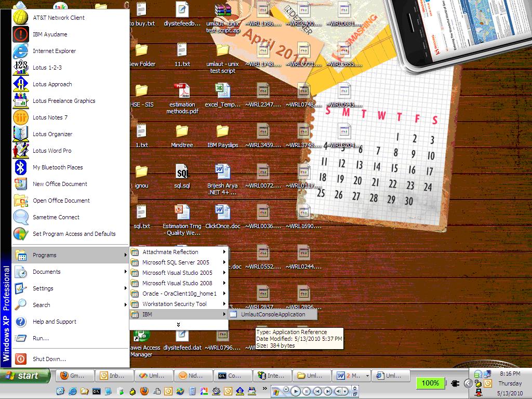532x399 pixels.
Task: Select the ignou folder on desktop
Action: tap(141, 176)
